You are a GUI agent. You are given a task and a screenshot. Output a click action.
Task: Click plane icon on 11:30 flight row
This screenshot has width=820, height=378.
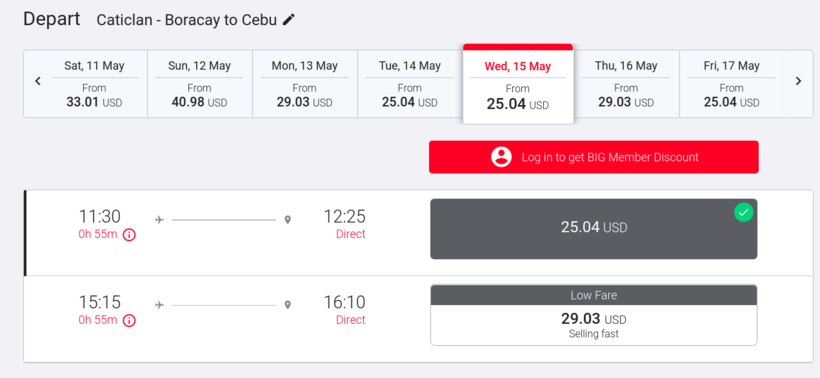click(x=160, y=220)
